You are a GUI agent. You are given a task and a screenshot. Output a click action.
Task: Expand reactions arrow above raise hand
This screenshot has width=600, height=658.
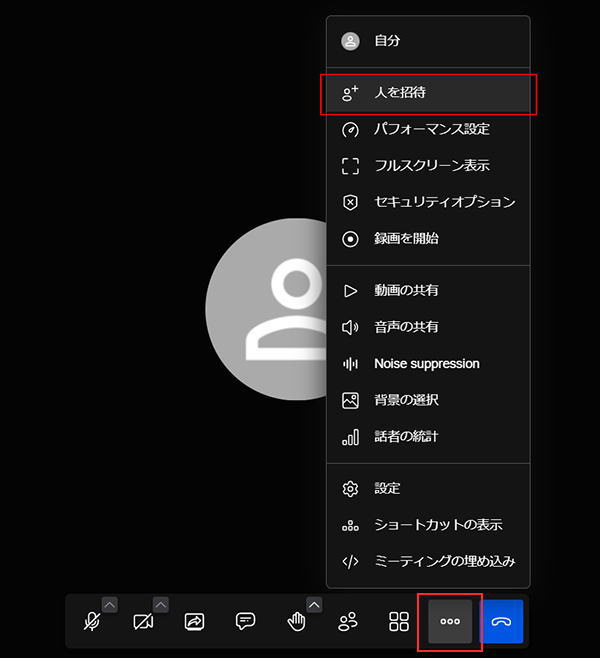(314, 604)
